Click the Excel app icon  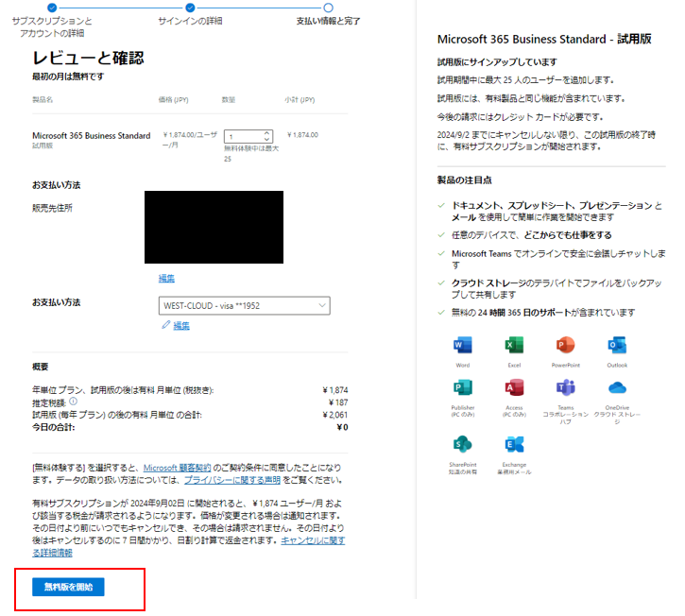(514, 345)
